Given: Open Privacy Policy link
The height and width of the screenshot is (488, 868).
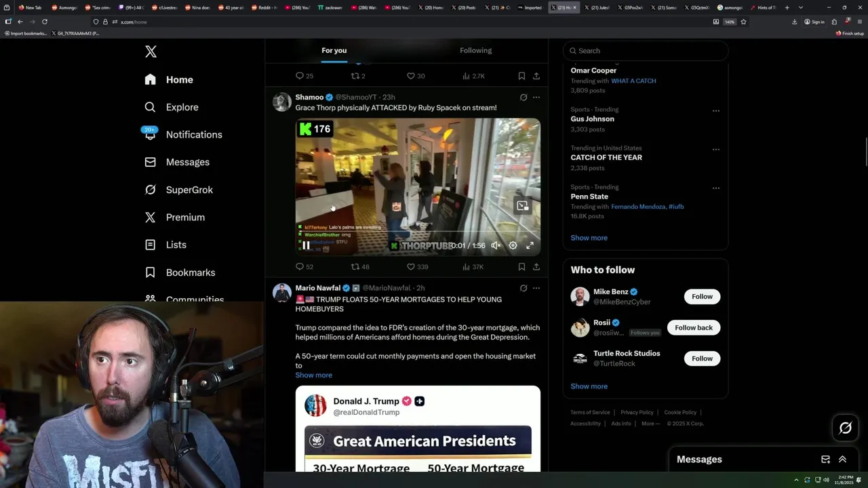Looking at the screenshot, I should pyautogui.click(x=637, y=412).
